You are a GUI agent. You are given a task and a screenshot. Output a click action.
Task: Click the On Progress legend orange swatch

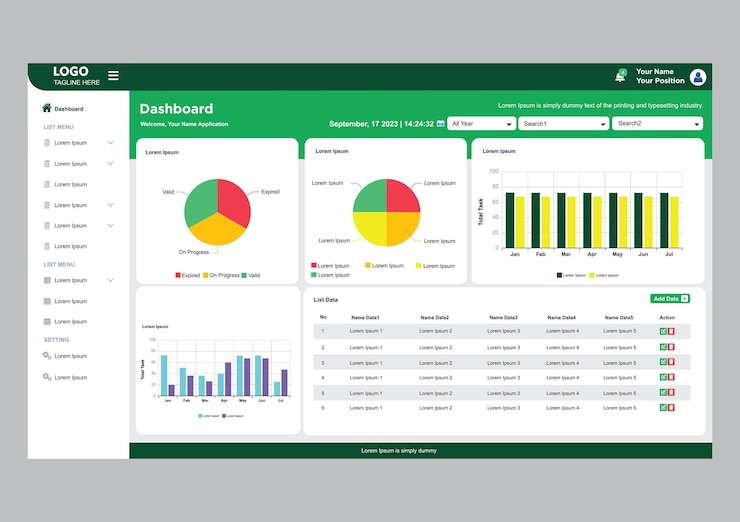[x=206, y=275]
